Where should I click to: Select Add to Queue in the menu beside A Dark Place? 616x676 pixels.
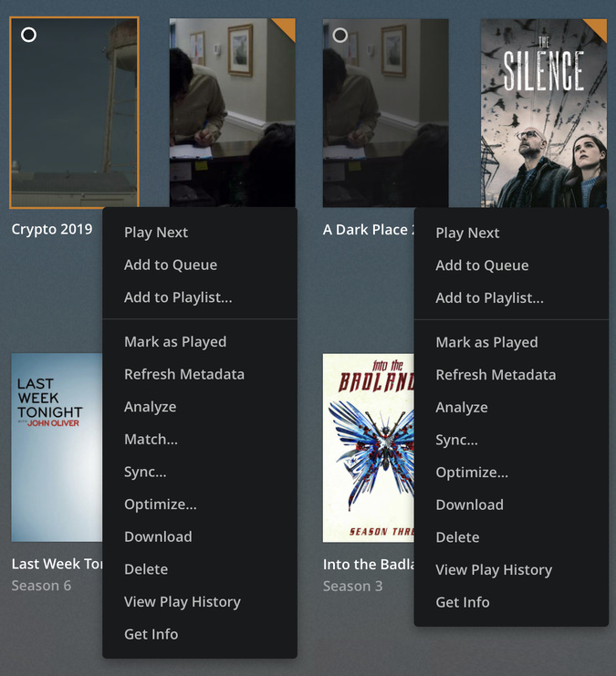pos(482,265)
